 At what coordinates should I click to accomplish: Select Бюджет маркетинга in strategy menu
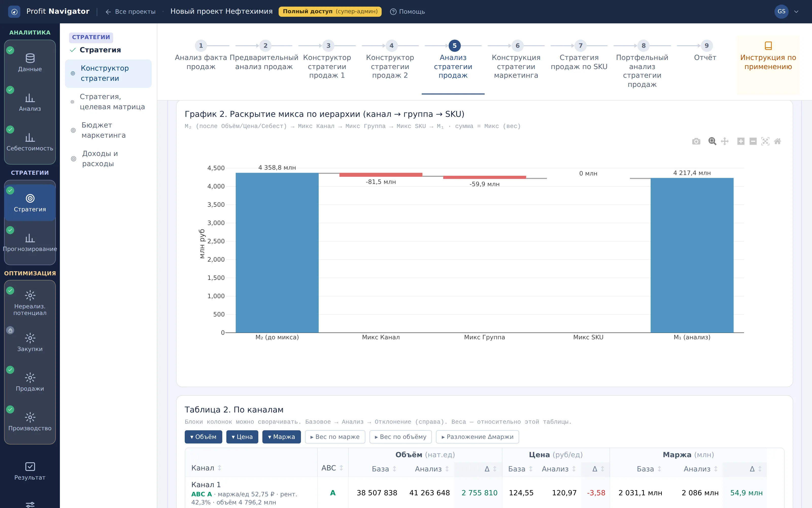pos(108,130)
